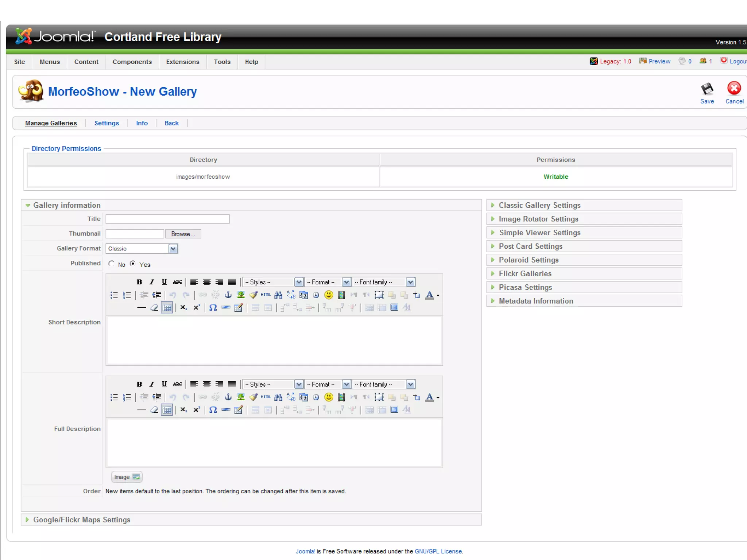Find text in Full Description editor
Image resolution: width=747 pixels, height=560 pixels.
(278, 397)
